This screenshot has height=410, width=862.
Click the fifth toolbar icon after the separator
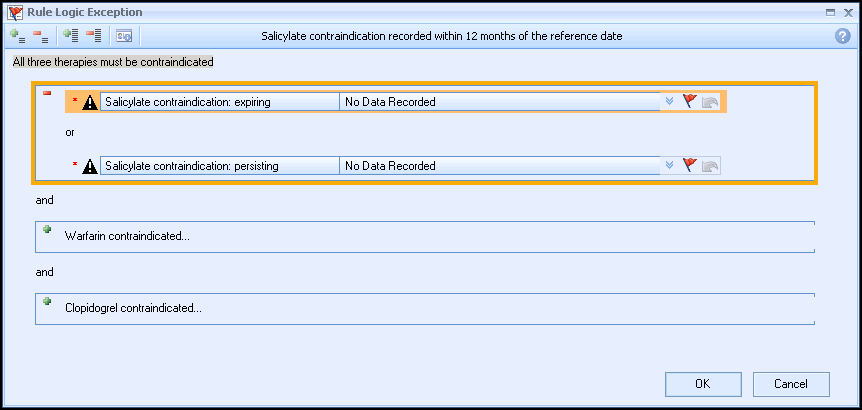point(125,36)
